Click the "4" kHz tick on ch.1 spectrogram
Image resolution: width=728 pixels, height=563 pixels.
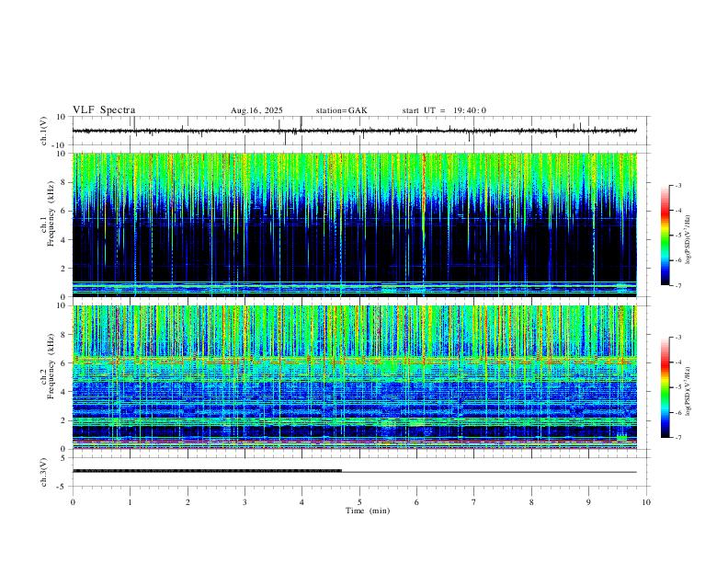coord(64,240)
